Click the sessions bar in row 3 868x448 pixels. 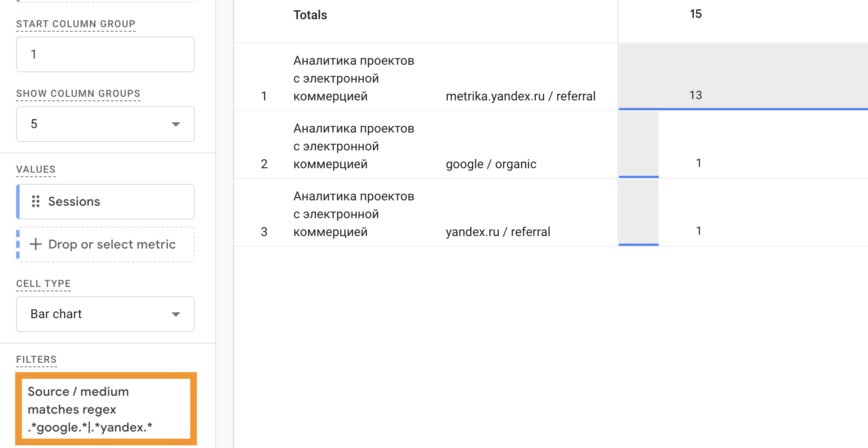[638, 212]
